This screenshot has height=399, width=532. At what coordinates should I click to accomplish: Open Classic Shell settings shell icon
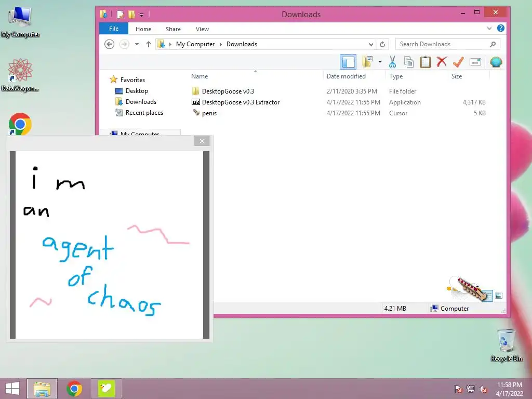(x=496, y=62)
